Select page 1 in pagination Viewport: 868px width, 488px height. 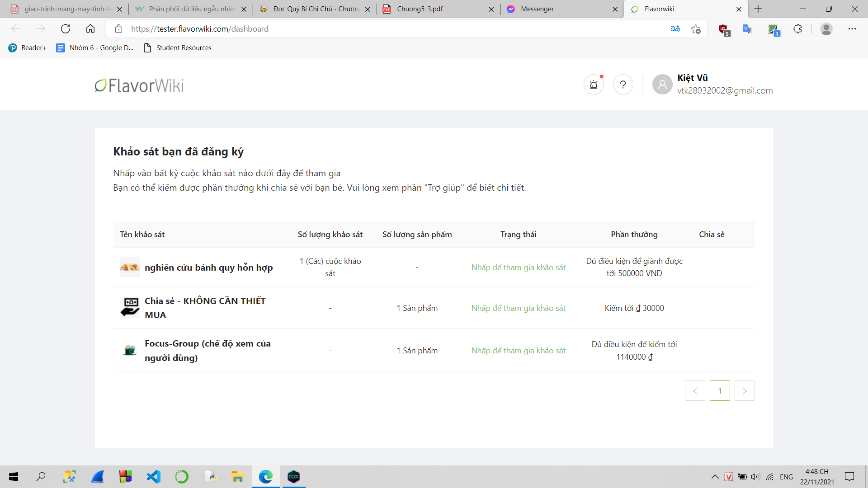720,391
